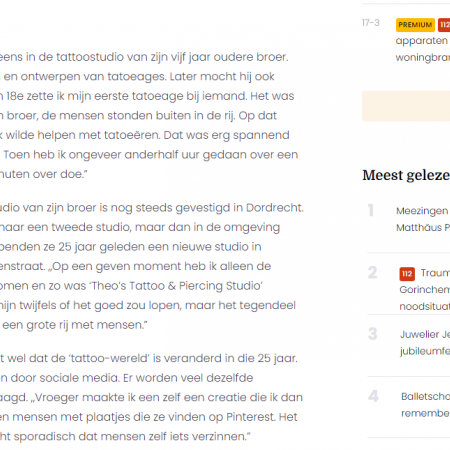The height and width of the screenshot is (450, 450).
Task: Click the 112 badge on the Trauma article
Action: [407, 274]
